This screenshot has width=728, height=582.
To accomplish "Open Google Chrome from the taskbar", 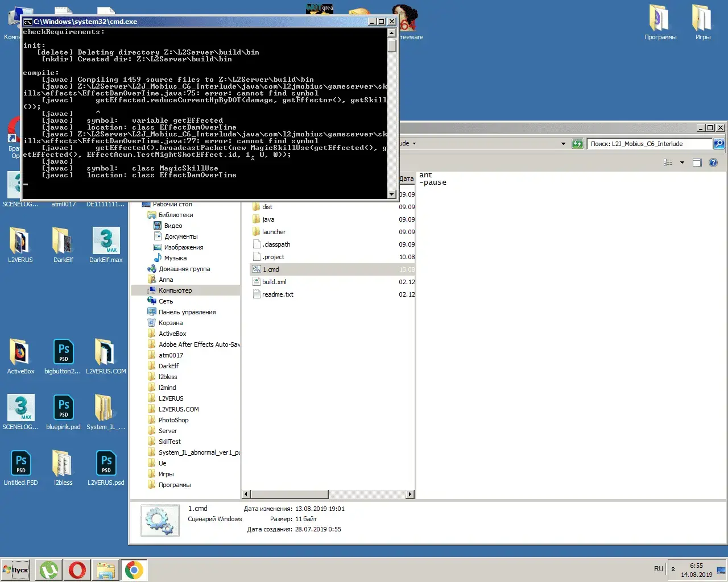I will click(x=134, y=570).
